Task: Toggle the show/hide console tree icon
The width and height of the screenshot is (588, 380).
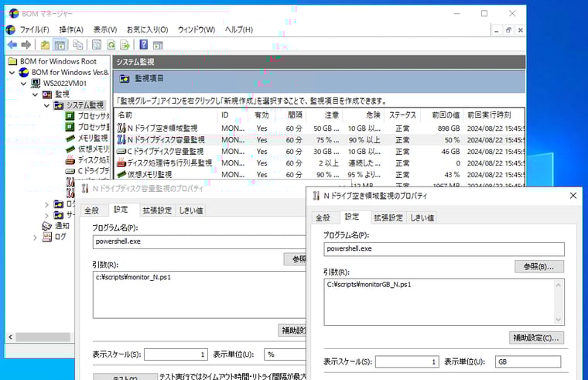Action: click(60, 45)
